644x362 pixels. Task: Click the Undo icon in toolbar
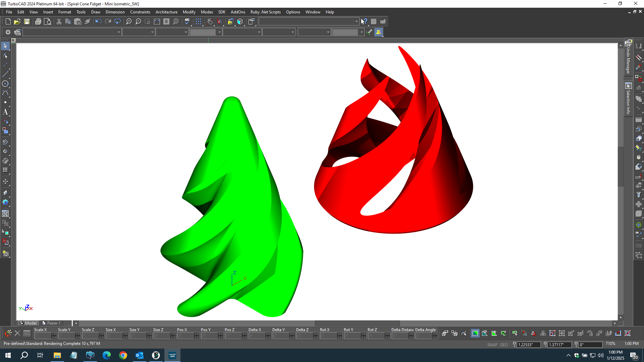(x=98, y=21)
